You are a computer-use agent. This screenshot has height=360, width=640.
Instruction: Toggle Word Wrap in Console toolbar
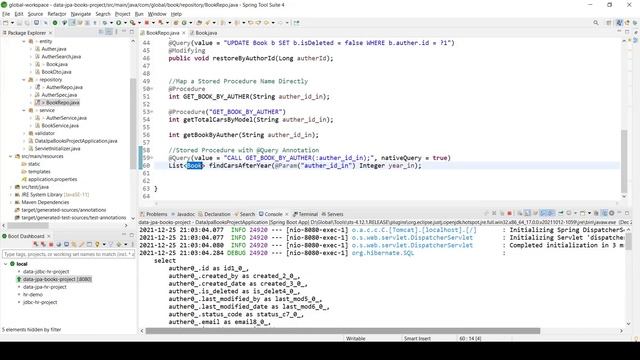[535, 213]
